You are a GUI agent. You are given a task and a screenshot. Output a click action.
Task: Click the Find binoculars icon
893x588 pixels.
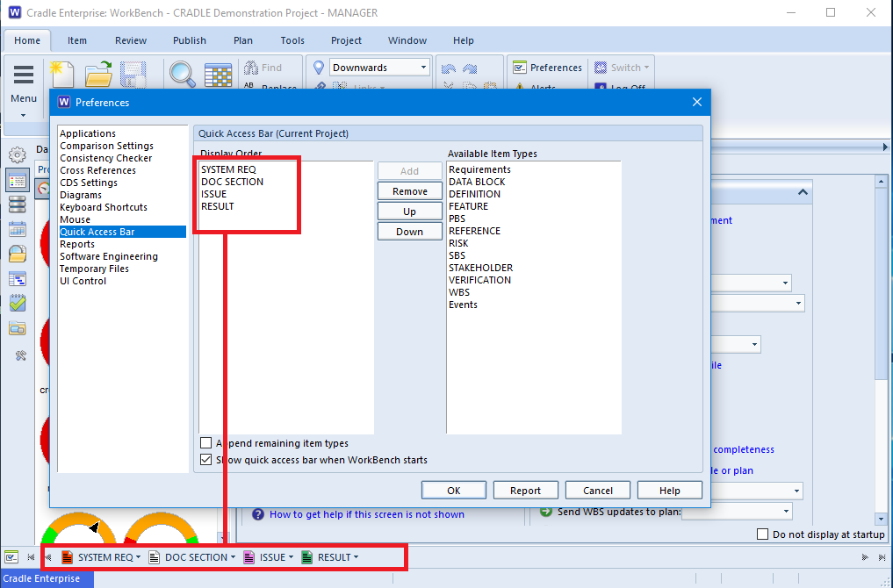250,68
